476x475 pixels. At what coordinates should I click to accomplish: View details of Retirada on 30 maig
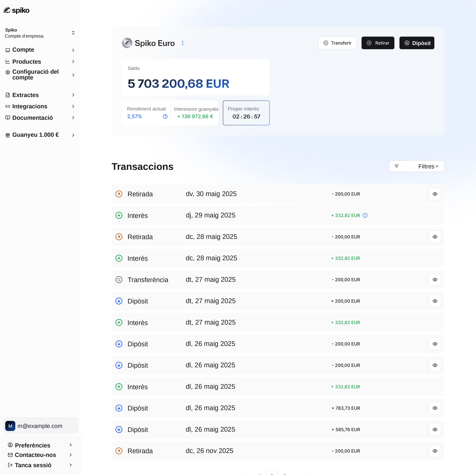click(x=435, y=194)
